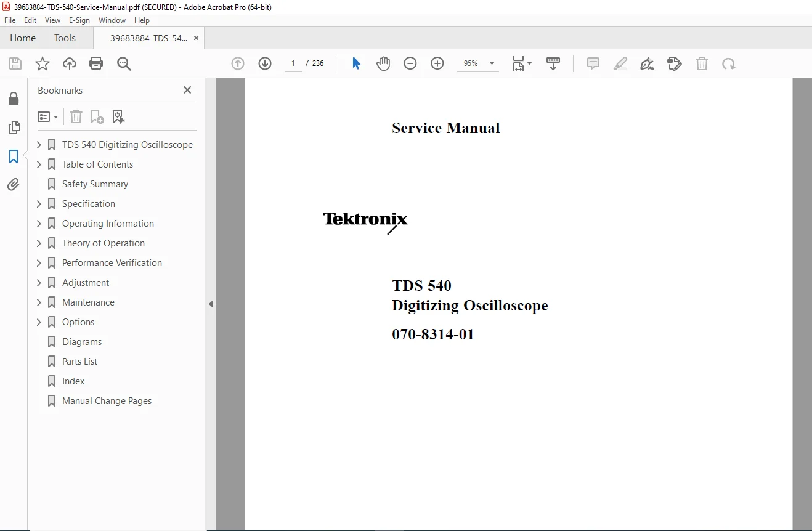The image size is (812, 531).
Task: Open the Edit menu
Action: (x=30, y=20)
